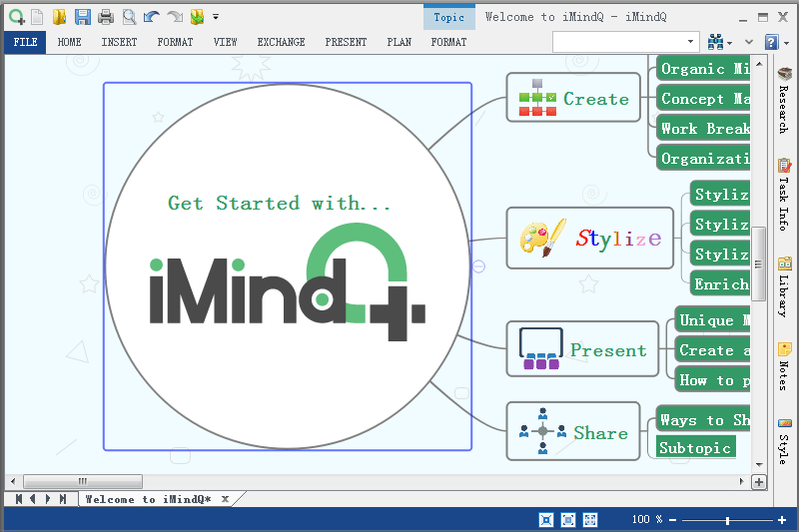Print the mind map
The height and width of the screenshot is (532, 799).
(106, 17)
